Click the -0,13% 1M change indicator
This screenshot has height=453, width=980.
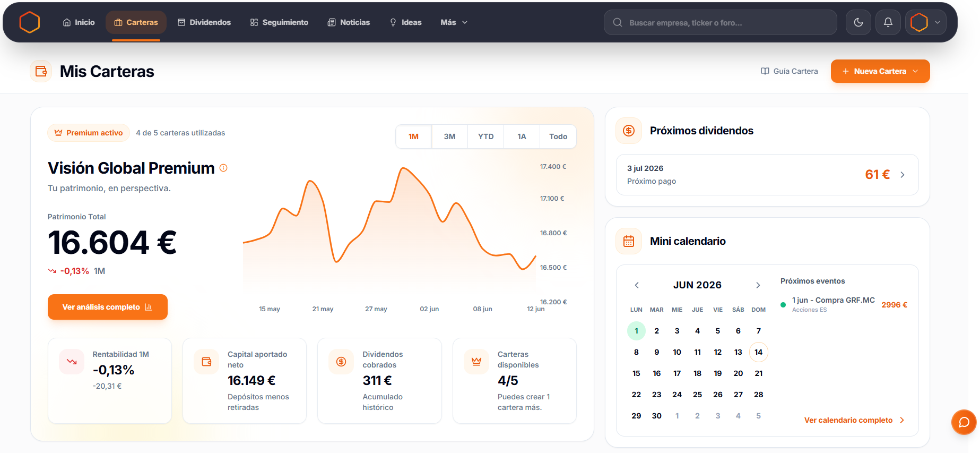coord(76,271)
